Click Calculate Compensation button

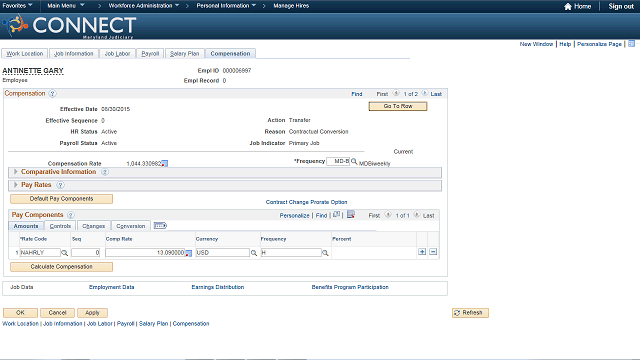pyautogui.click(x=61, y=267)
